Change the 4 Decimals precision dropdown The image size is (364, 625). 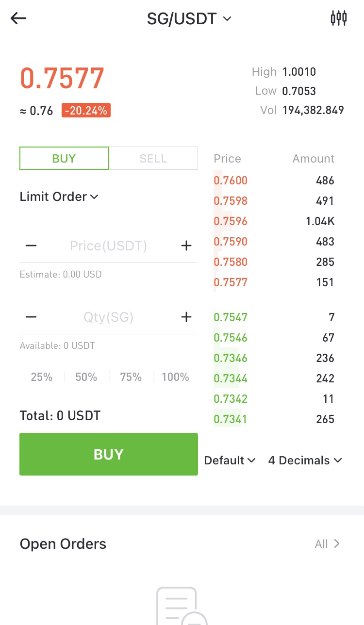click(x=305, y=461)
